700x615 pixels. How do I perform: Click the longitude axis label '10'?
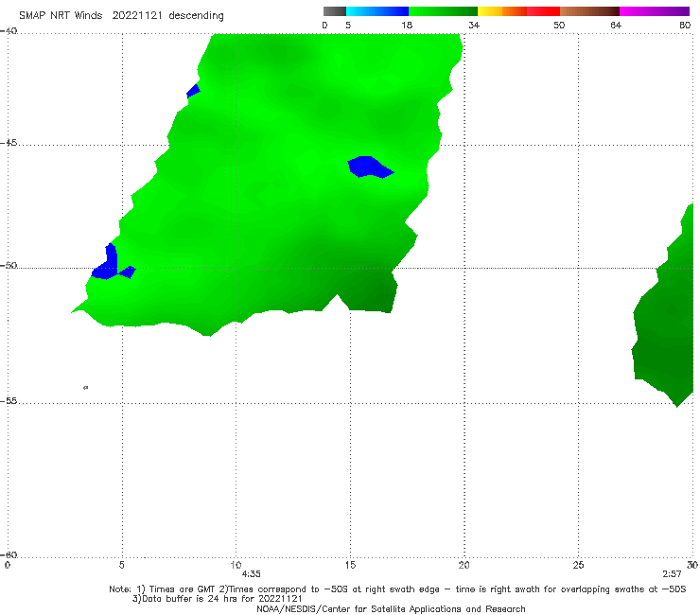(x=236, y=565)
